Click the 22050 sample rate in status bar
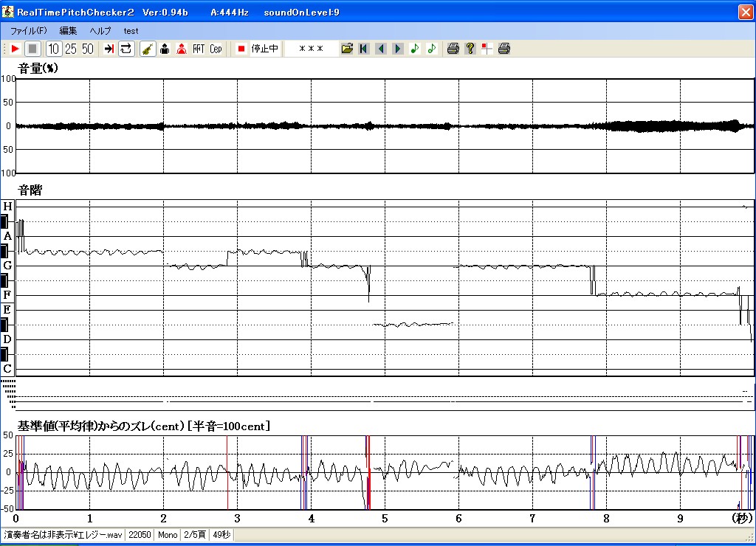The height and width of the screenshot is (546, 756). [140, 534]
